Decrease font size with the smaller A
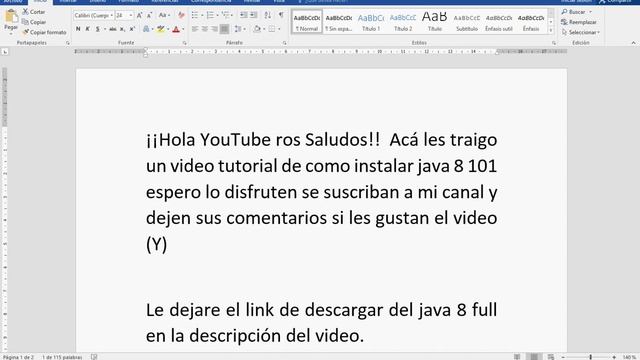Viewport: 640px width, 360px height. tap(149, 15)
